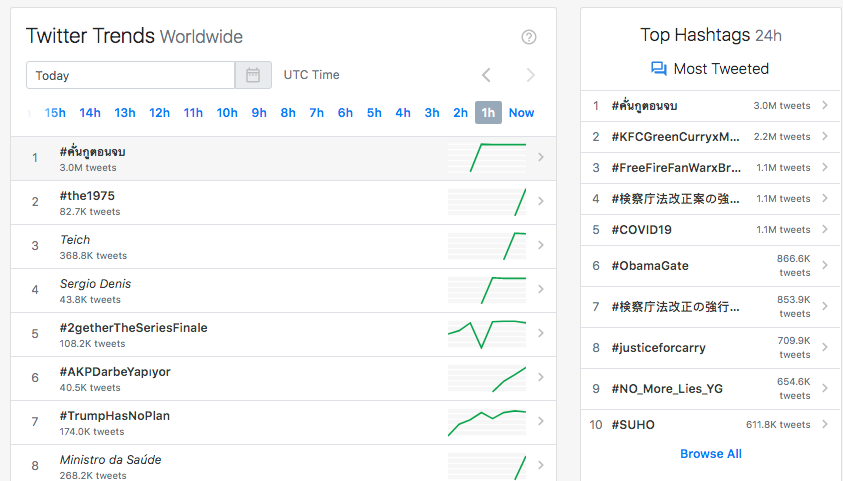
Task: Click the 368.8K tweets count
Action: (x=93, y=256)
